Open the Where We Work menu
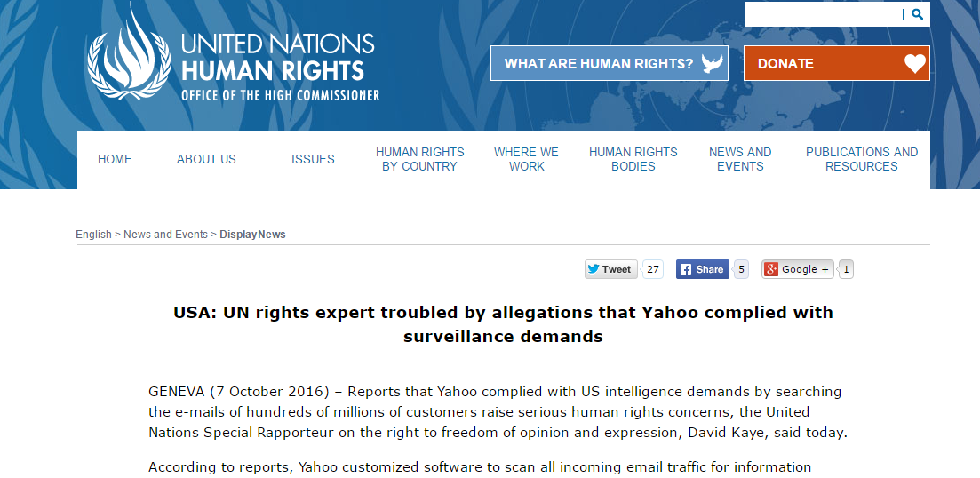 526,159
